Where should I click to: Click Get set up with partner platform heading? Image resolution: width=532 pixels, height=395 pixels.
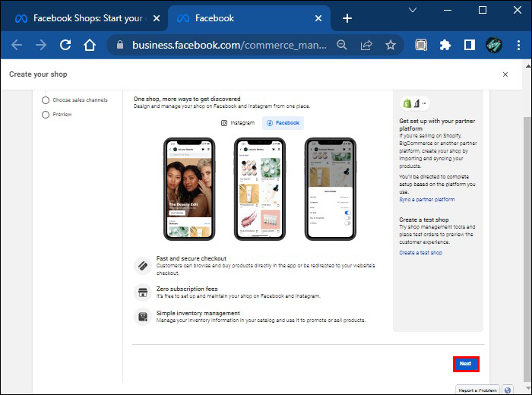[x=437, y=125]
